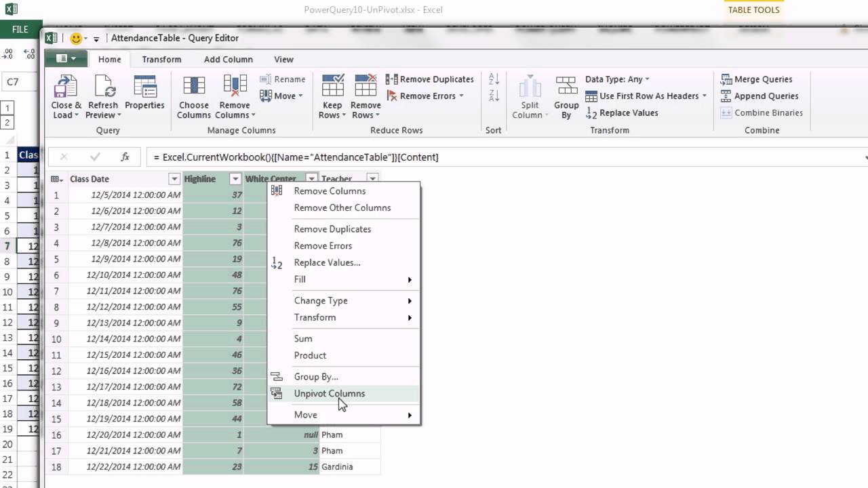This screenshot has height=488, width=868.
Task: Click the Choose Columns icon
Action: tap(194, 87)
